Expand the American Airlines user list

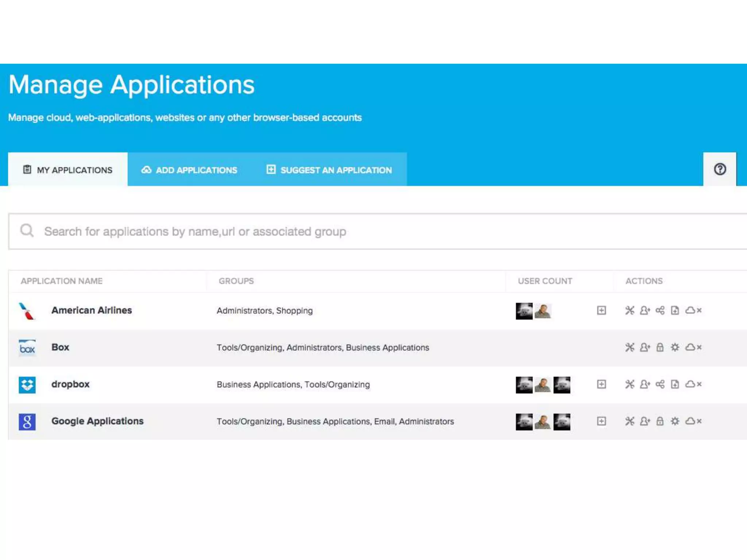pos(601,310)
